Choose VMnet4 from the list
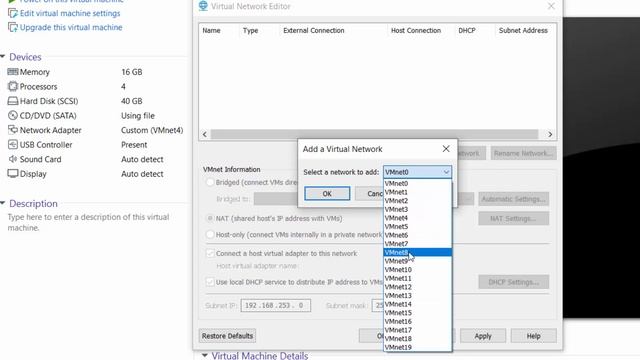Image resolution: width=640 pixels, height=360 pixels. [x=417, y=218]
